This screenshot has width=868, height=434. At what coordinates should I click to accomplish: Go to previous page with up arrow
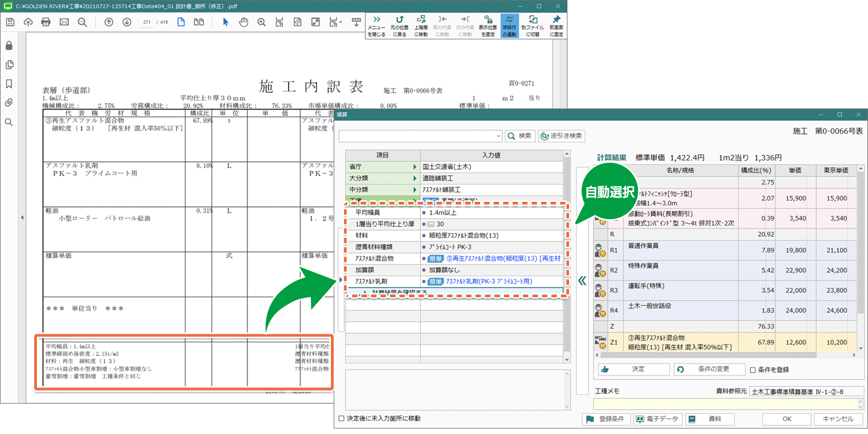tap(108, 22)
